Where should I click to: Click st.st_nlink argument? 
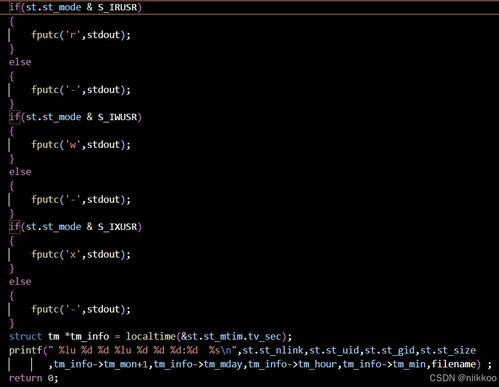pyautogui.click(x=273, y=350)
